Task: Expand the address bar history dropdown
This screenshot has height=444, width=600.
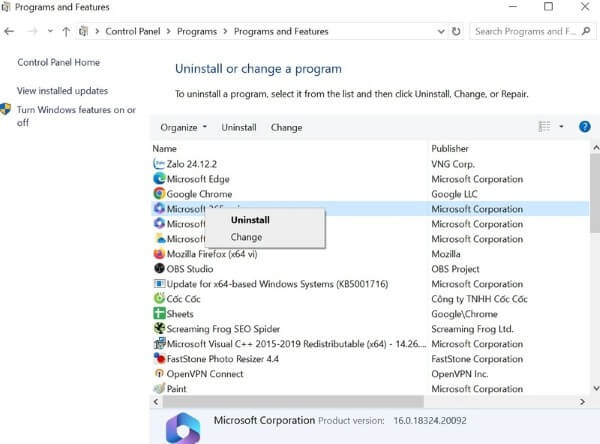Action: [x=440, y=31]
